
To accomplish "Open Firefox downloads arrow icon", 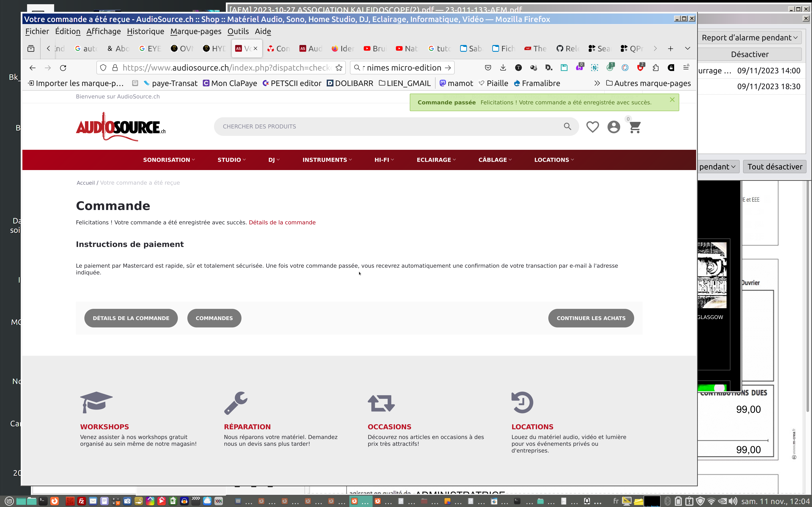I will click(503, 68).
